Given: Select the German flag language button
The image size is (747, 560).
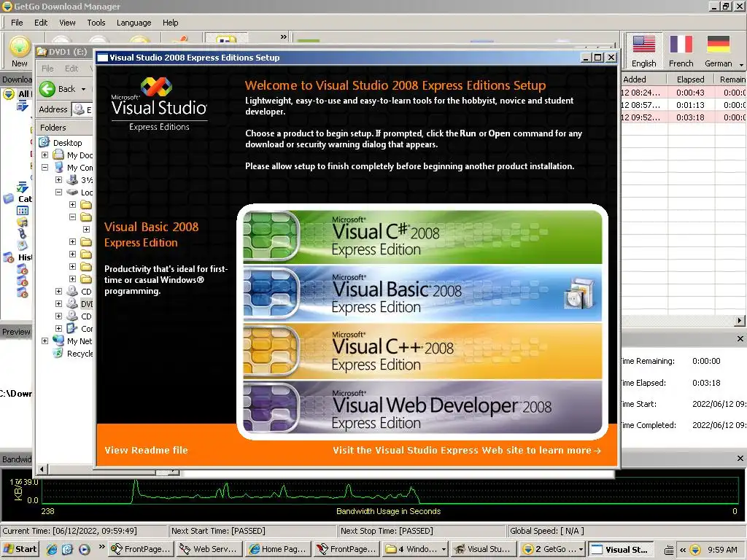Looking at the screenshot, I should pyautogui.click(x=718, y=52).
